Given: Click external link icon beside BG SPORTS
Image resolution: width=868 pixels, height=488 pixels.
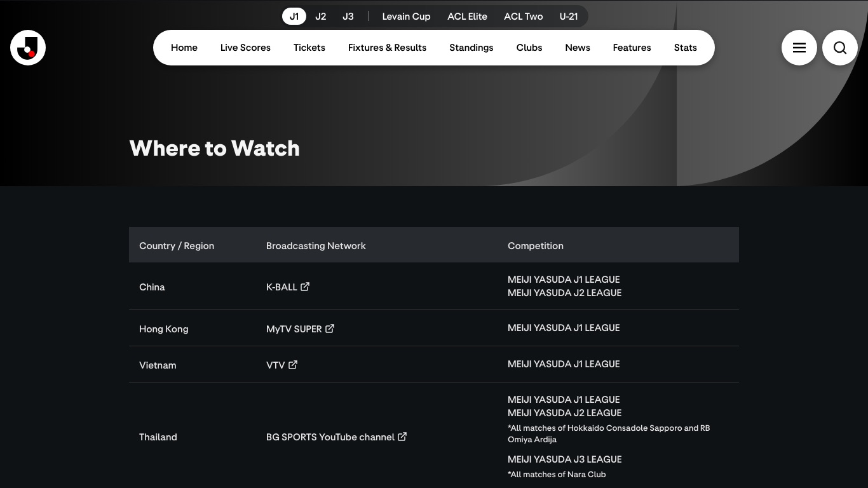Looking at the screenshot, I should pos(402,437).
